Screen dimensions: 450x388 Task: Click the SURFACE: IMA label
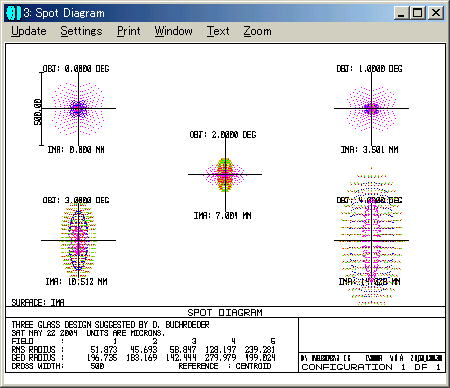(x=38, y=302)
